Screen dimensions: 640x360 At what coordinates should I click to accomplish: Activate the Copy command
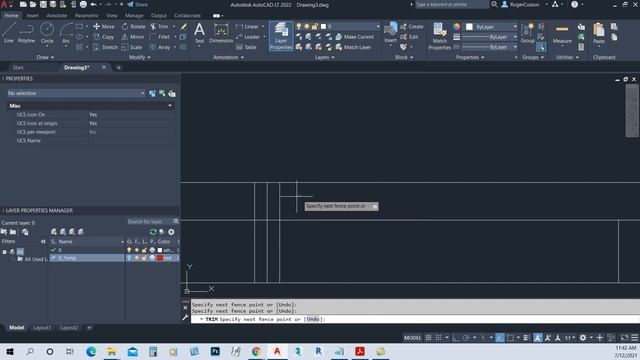[104, 37]
